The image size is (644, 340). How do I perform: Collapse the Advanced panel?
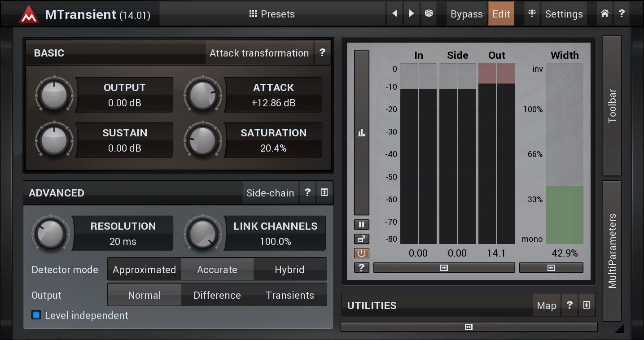click(x=324, y=193)
